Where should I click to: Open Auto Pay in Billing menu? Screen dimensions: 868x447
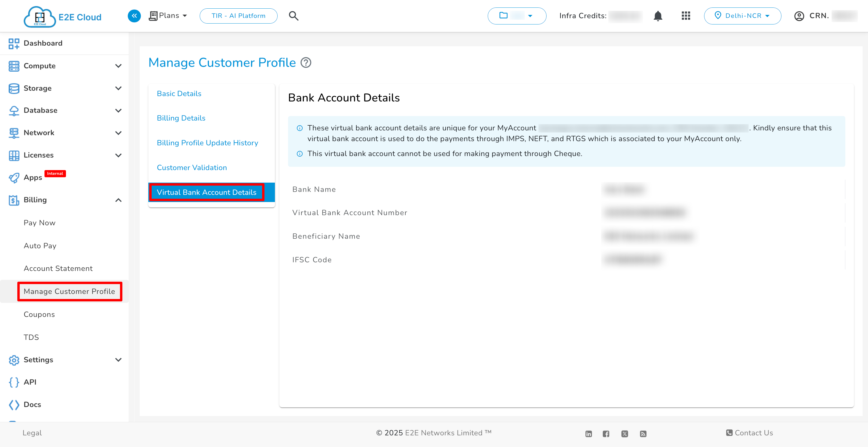point(40,246)
